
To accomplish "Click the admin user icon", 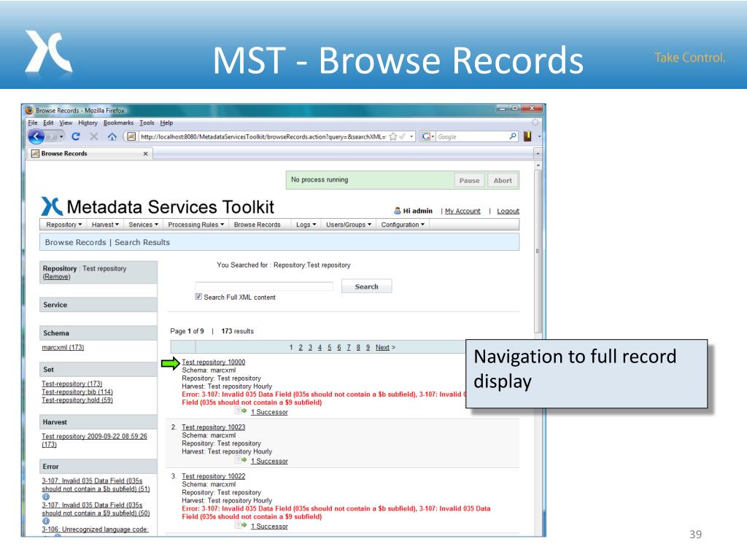I will [398, 211].
